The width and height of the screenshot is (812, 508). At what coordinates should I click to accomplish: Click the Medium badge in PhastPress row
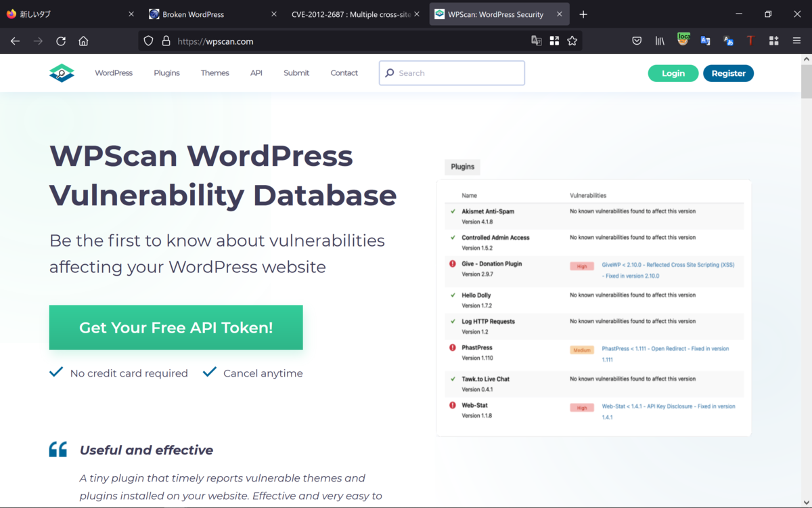pyautogui.click(x=581, y=350)
